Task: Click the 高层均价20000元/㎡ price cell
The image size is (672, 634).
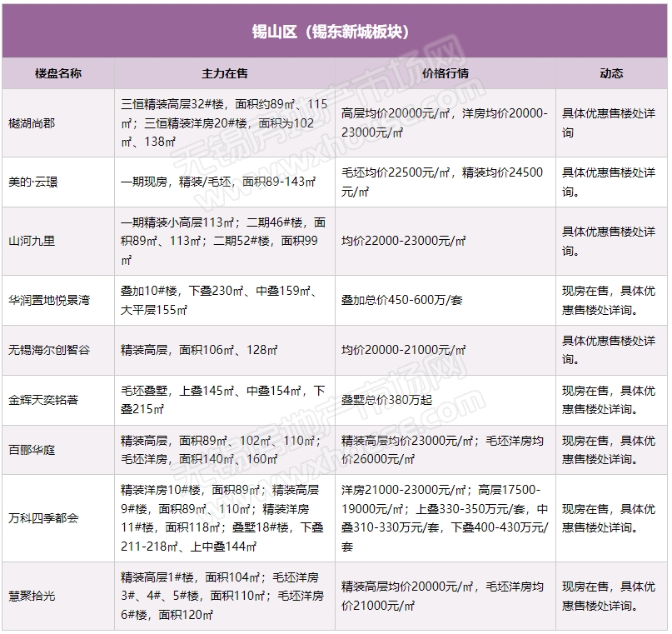Action: (445, 123)
